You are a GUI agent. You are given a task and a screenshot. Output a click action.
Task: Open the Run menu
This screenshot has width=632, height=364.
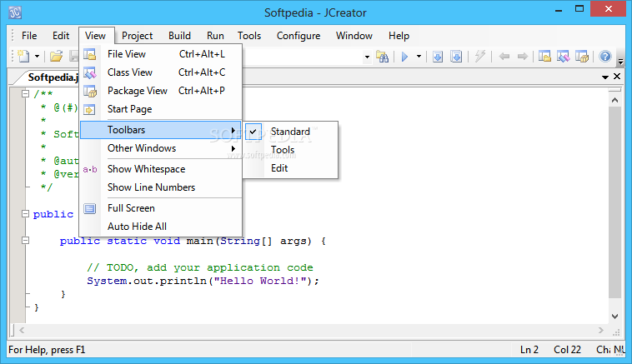215,36
